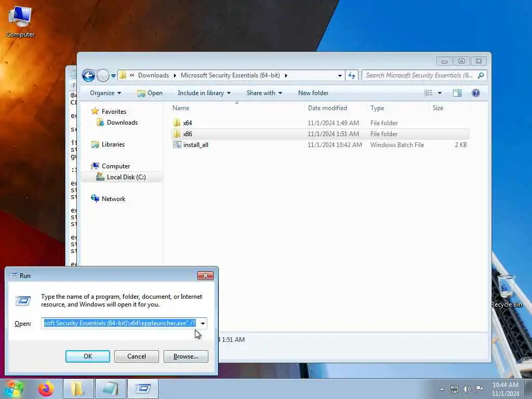Open the Windows Start menu
532x399 pixels.
(x=14, y=389)
